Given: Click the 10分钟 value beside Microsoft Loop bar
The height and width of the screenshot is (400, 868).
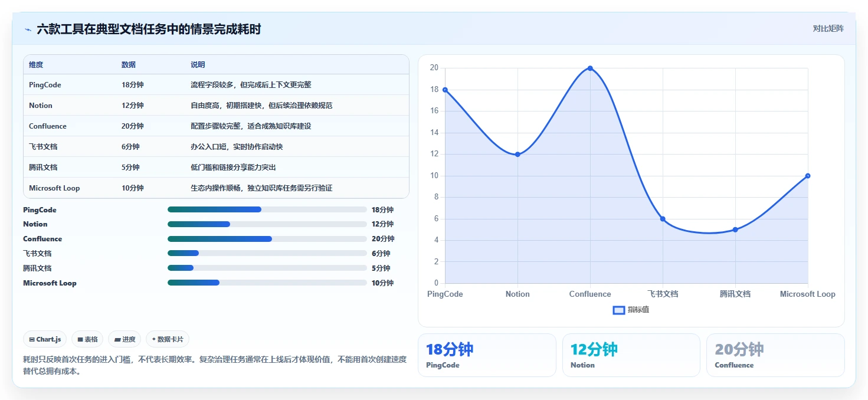Looking at the screenshot, I should click(382, 283).
